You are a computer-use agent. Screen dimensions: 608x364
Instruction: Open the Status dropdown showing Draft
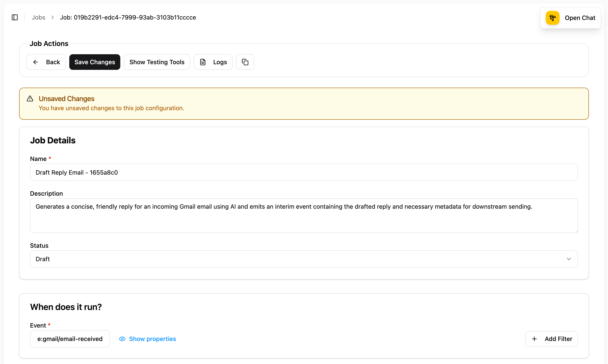pos(304,259)
